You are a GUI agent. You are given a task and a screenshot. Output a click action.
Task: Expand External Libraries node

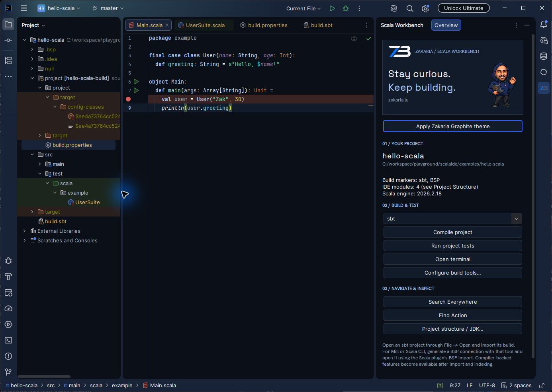click(x=25, y=231)
